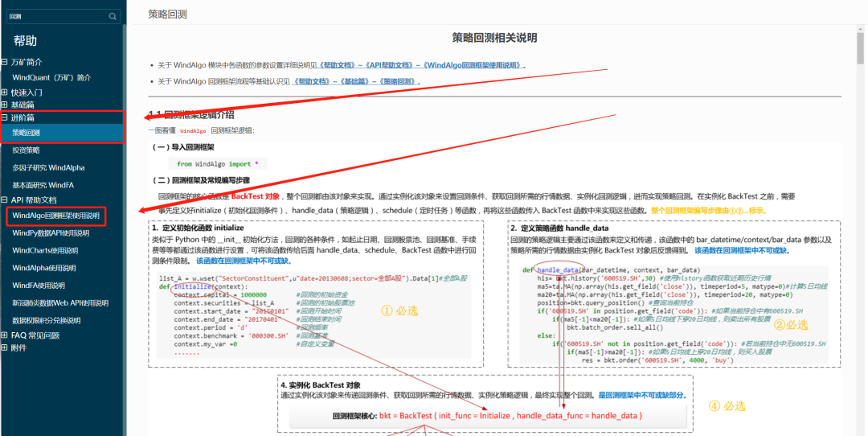Viewport: 868px width, 436px height.
Task: Click heading 2. 定义策略函数 handle_data
Action: point(559,228)
